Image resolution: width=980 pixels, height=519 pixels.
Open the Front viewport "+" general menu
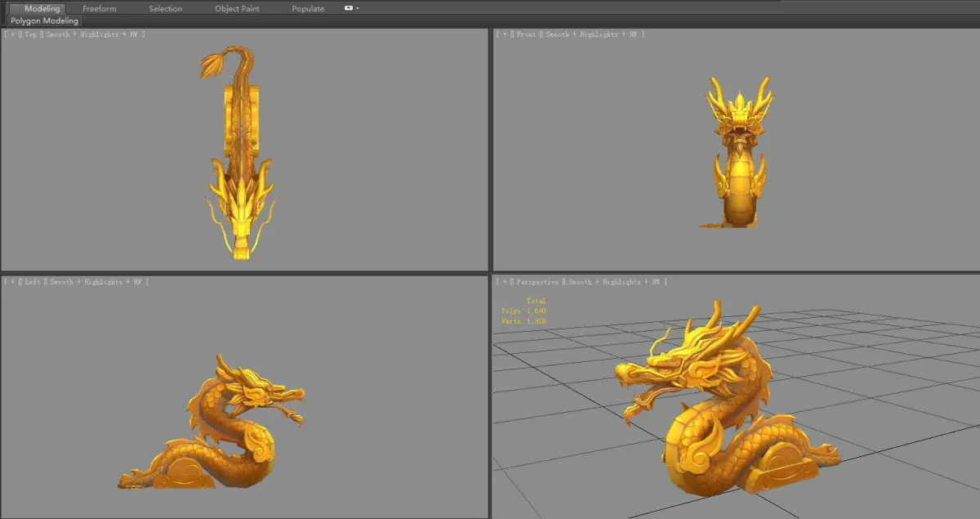coord(504,35)
